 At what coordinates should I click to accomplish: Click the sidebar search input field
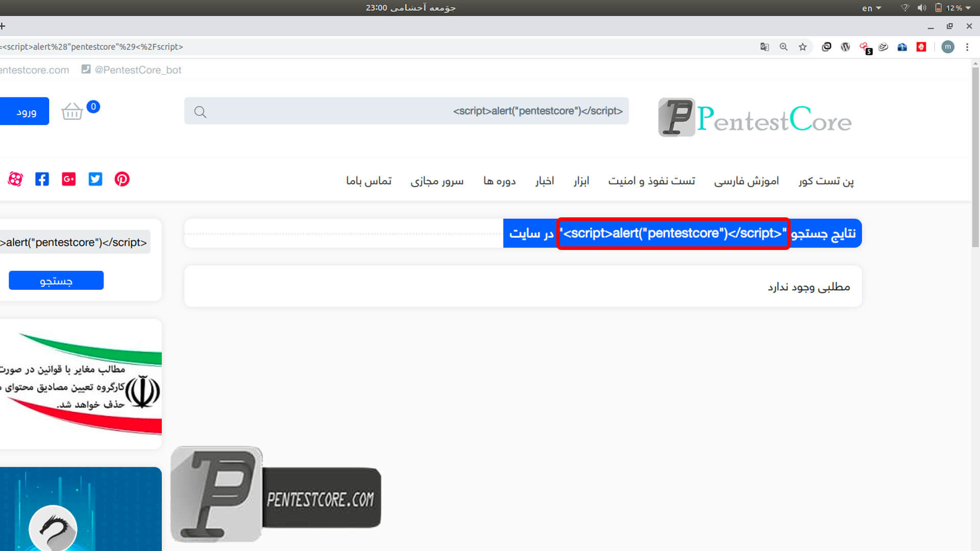(x=75, y=242)
